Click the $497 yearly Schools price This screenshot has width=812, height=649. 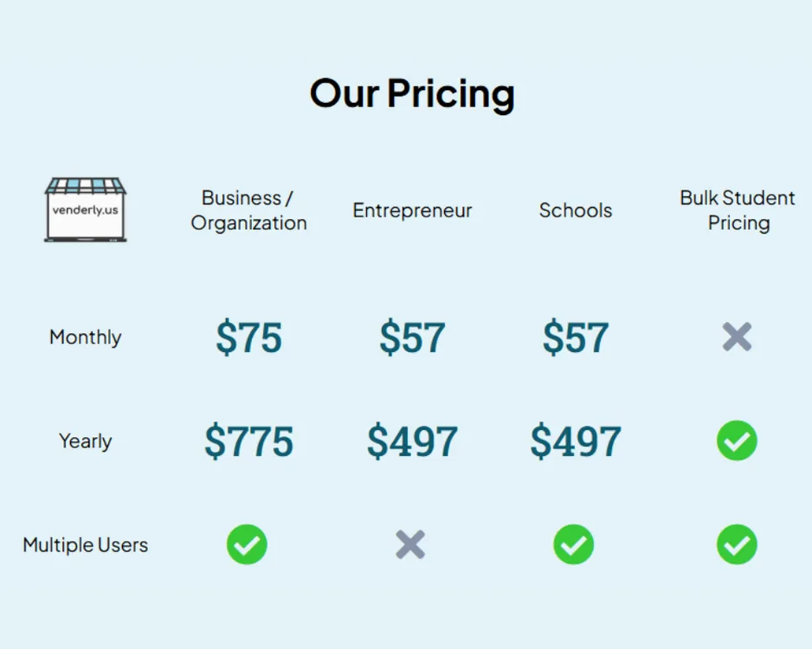[576, 441]
